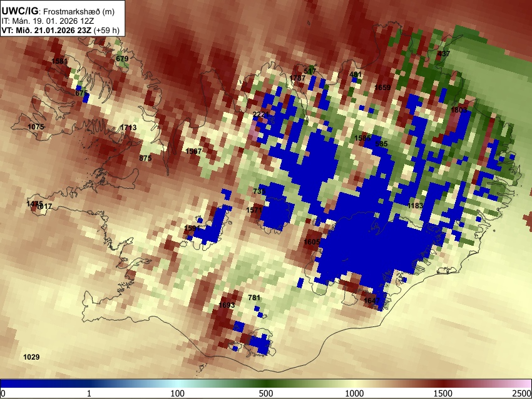This screenshot has width=532, height=399.
Task: Click the 'VT: Mið. 21.01.2026 23Z' valid time
Action: [x=46, y=30]
